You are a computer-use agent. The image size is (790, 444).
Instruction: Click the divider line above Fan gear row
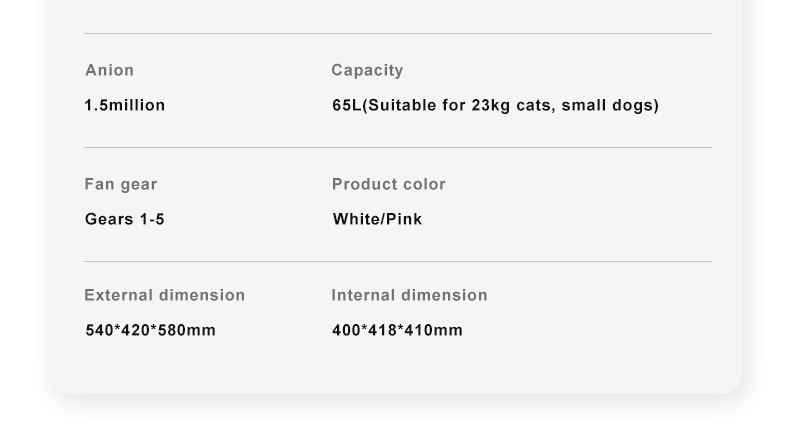[x=398, y=148]
